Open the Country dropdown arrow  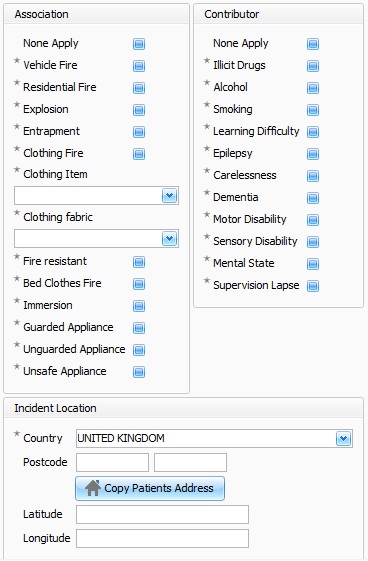coord(343,438)
